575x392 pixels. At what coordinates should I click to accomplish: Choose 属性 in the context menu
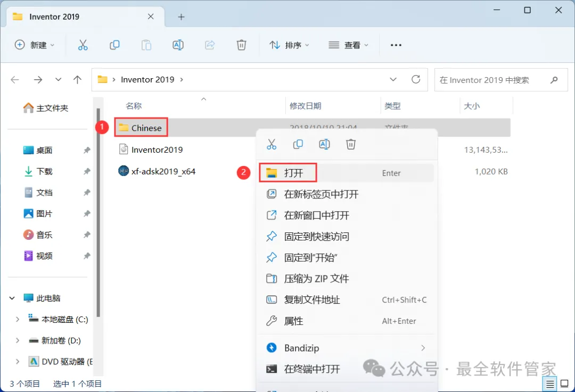(x=347, y=321)
